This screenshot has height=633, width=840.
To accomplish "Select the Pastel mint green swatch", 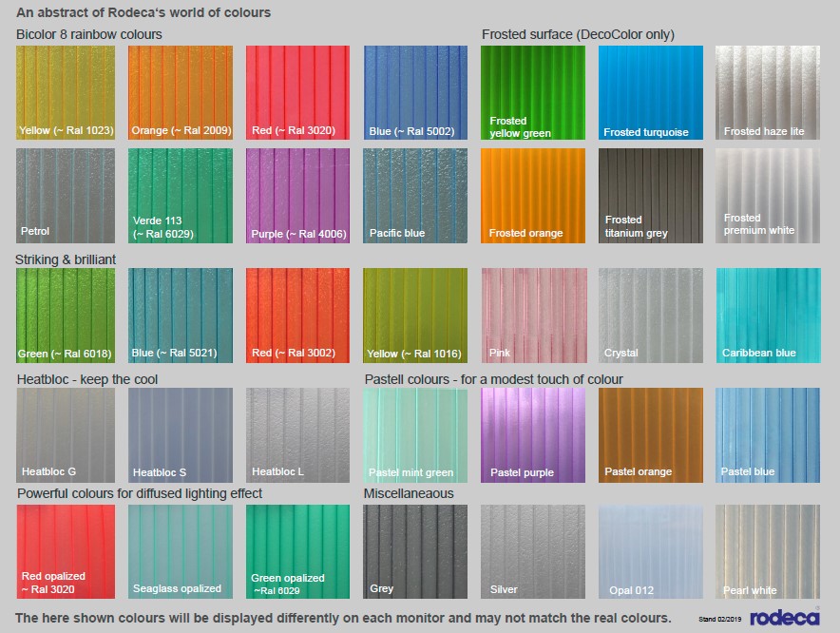I will (415, 435).
